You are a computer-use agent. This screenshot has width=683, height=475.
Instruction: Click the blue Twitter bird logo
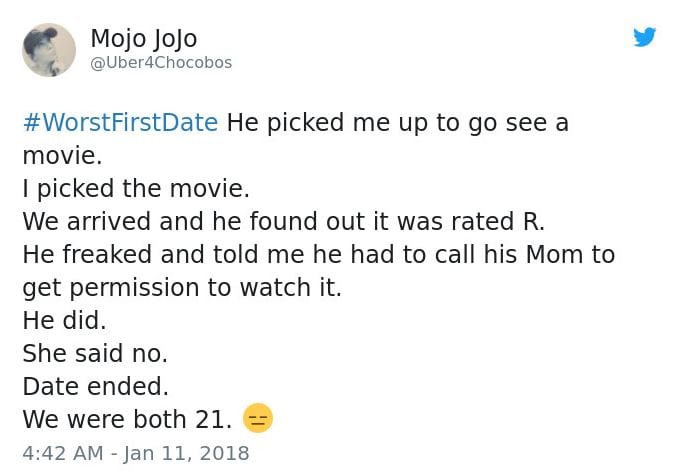(645, 37)
